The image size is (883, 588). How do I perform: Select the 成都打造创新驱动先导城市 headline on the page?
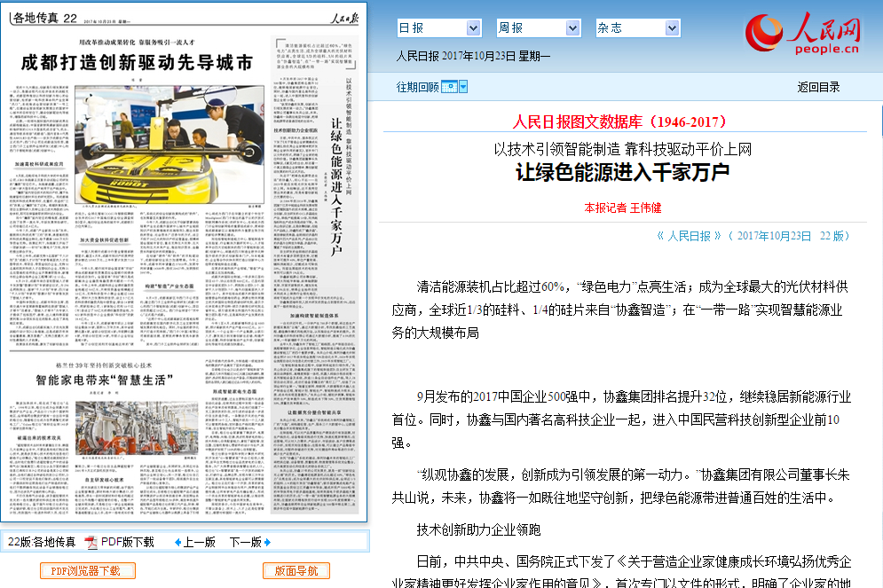tap(138, 63)
